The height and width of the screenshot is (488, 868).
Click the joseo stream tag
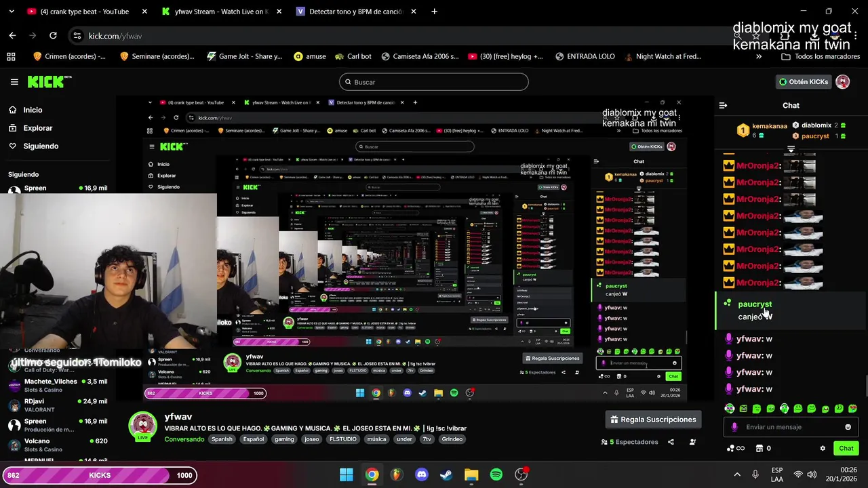coord(311,439)
